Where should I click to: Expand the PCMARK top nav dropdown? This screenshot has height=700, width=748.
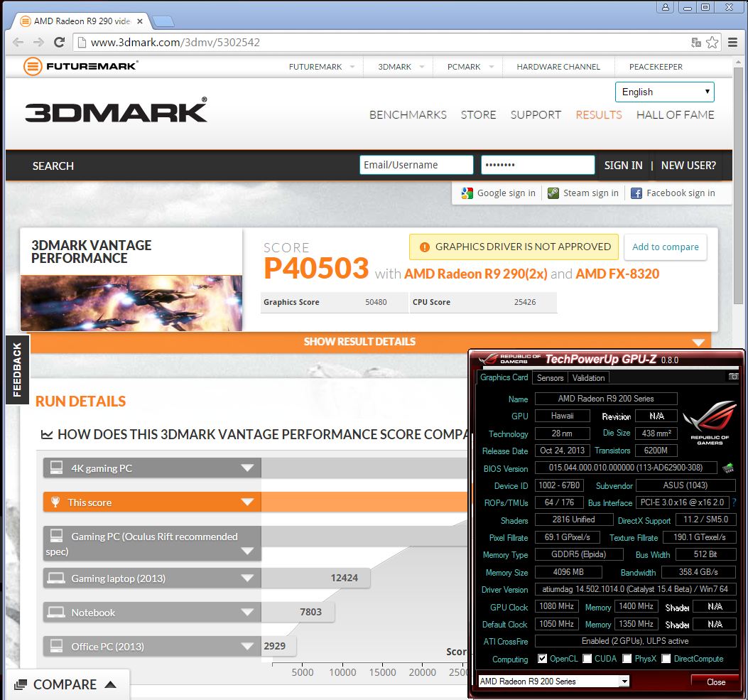coord(492,67)
